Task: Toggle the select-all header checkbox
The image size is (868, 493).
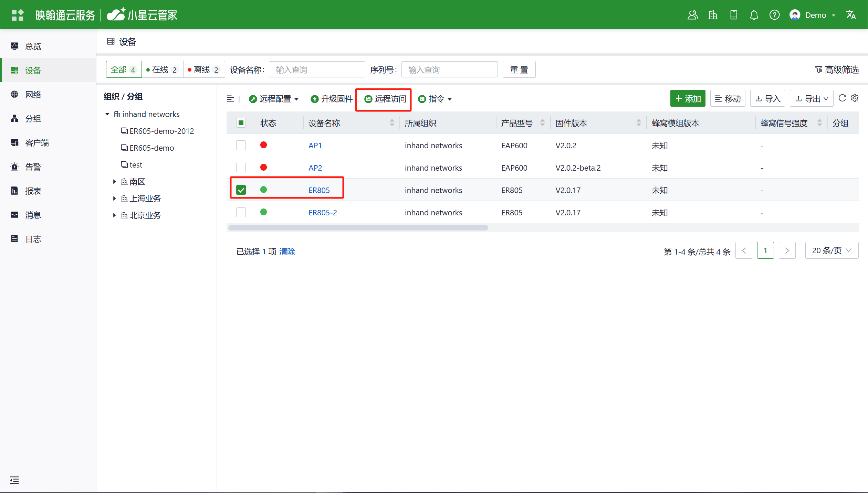Action: tap(241, 123)
